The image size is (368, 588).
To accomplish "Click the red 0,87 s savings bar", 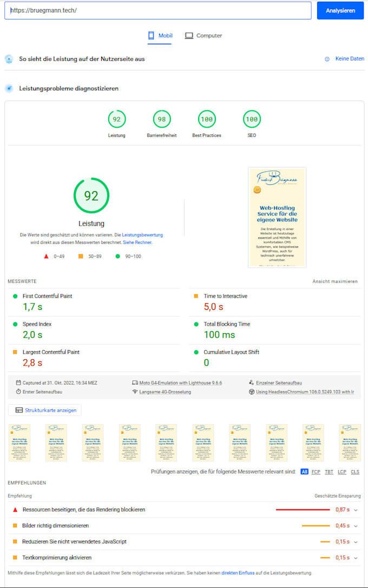I will click(x=303, y=510).
